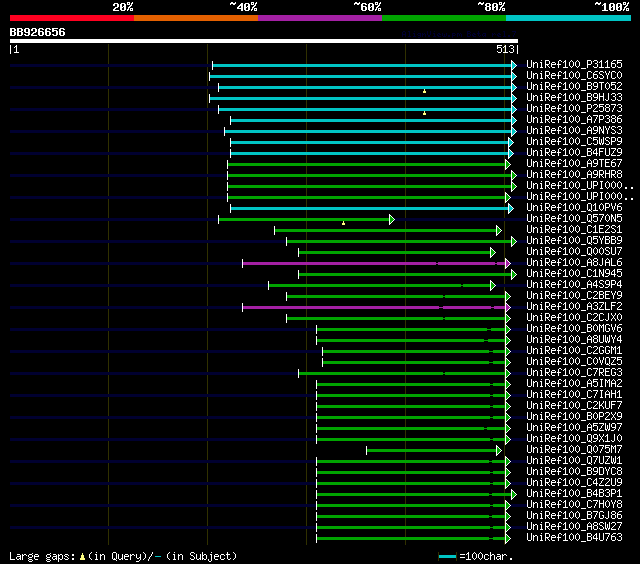Click the UniRef100_C2BEY9 label
The image size is (640, 564).
pyautogui.click(x=574, y=295)
